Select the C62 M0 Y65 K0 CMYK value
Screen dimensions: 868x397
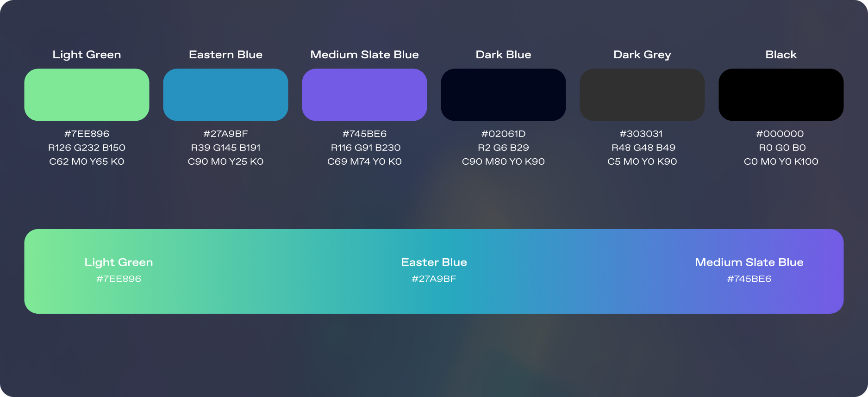coord(87,161)
